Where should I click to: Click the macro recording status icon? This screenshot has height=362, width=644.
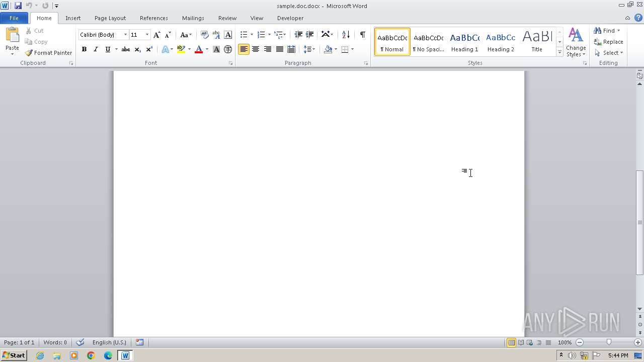139,342
